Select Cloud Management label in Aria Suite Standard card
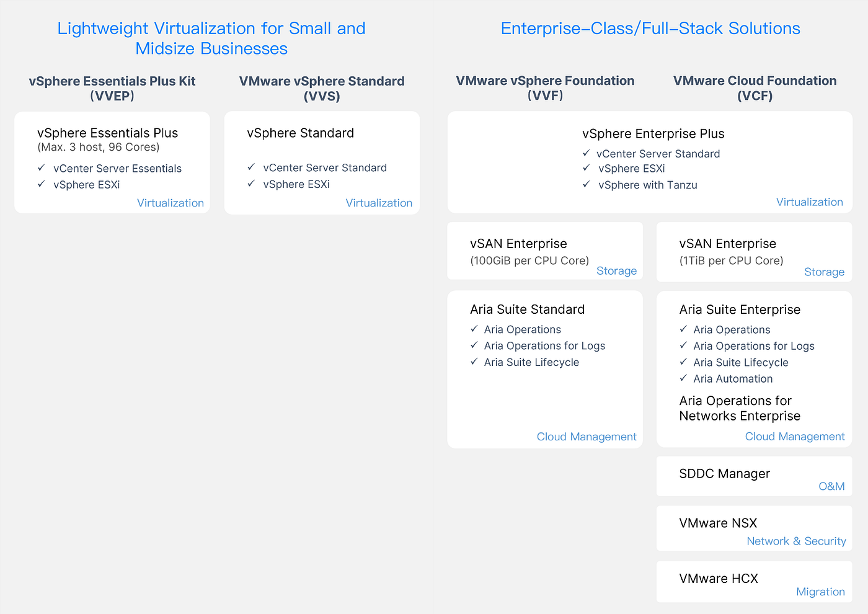Screen dimensions: 868x614 click(587, 437)
